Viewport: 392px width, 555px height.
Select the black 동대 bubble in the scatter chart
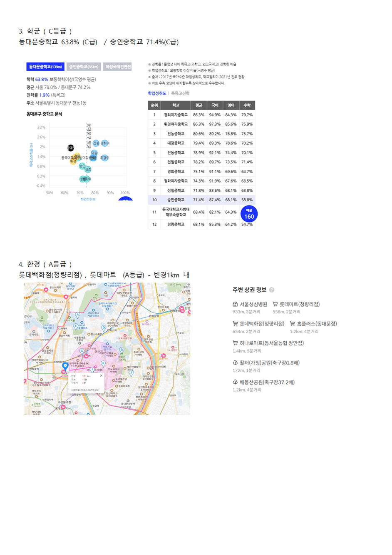71,148
